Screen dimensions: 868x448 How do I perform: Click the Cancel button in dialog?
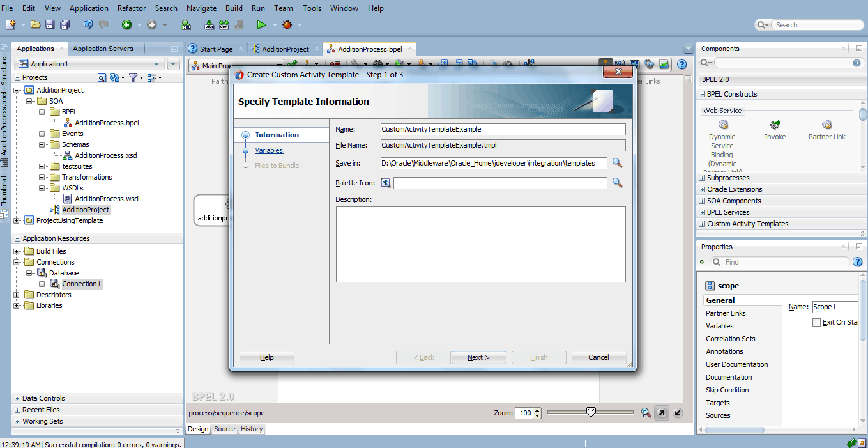click(598, 357)
